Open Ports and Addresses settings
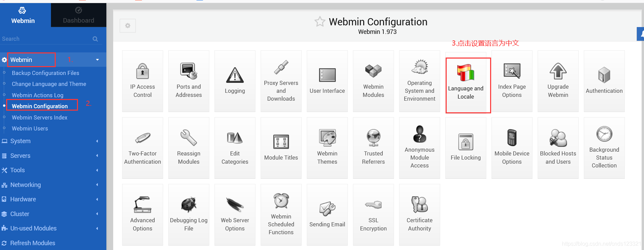The image size is (644, 250). [x=189, y=81]
